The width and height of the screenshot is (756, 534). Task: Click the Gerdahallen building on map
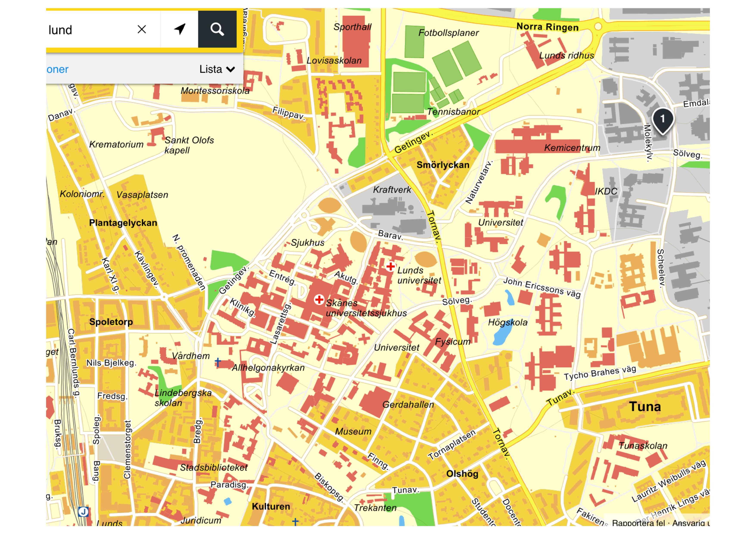tap(375, 403)
